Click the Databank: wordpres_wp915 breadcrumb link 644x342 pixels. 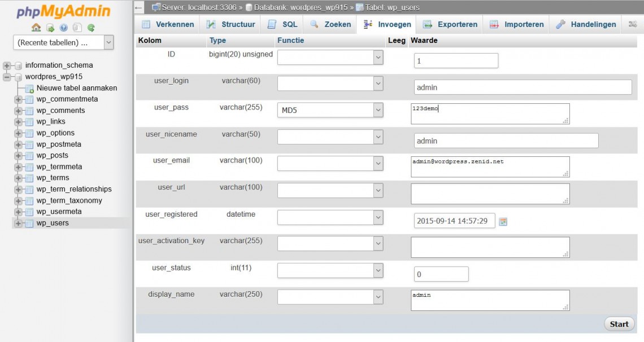[301, 7]
